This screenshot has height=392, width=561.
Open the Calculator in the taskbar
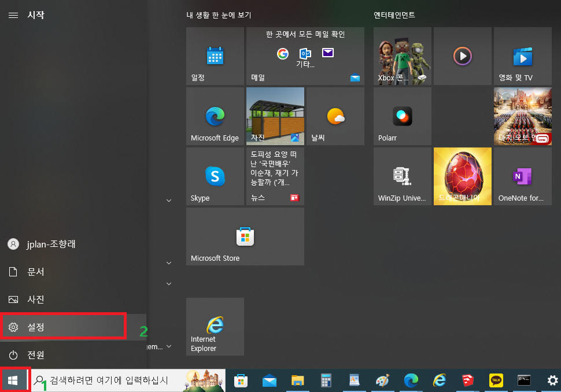(326, 380)
